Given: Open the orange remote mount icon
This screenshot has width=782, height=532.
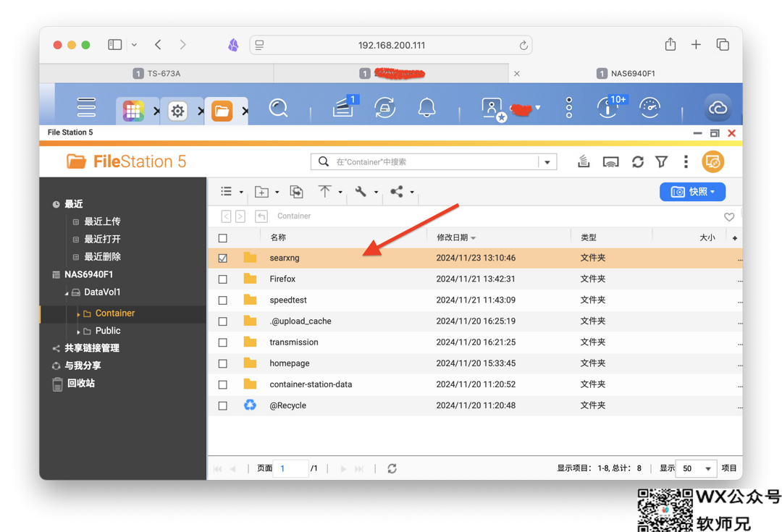Looking at the screenshot, I should pyautogui.click(x=712, y=162).
